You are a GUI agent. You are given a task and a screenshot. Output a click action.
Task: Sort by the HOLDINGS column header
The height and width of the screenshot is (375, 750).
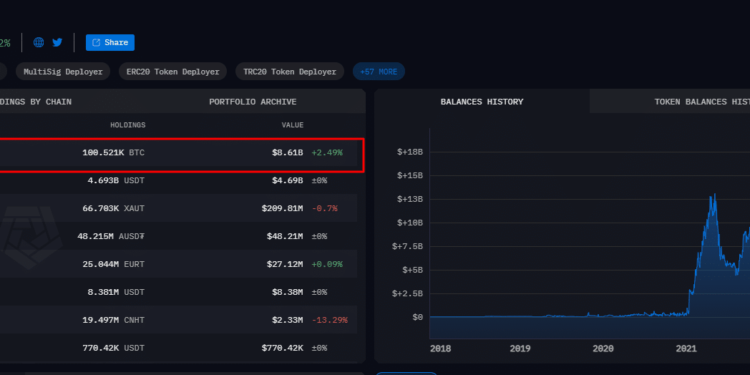pyautogui.click(x=128, y=125)
